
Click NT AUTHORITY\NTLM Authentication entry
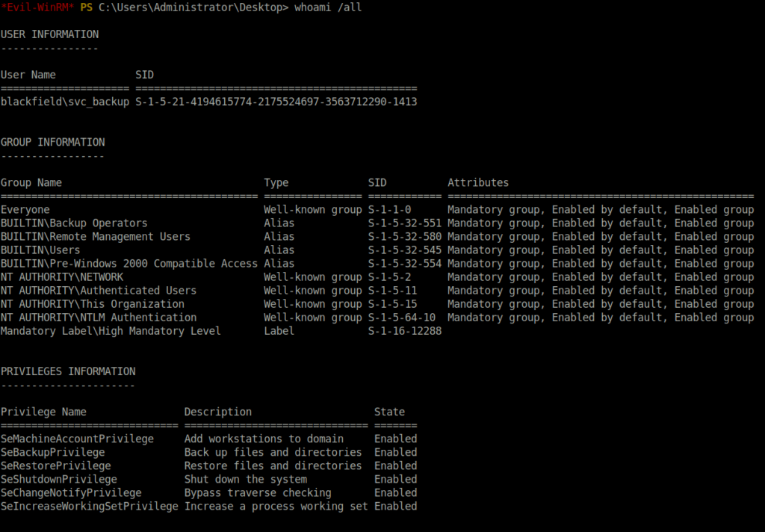coord(99,318)
